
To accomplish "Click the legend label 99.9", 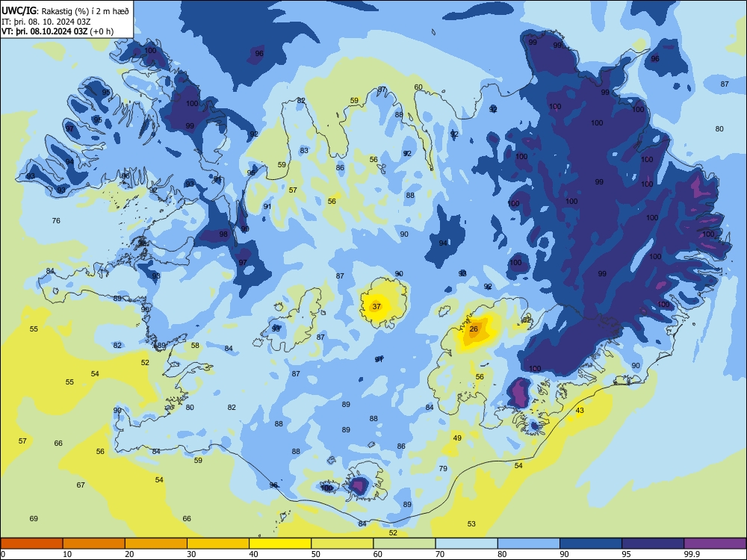I will tap(692, 554).
